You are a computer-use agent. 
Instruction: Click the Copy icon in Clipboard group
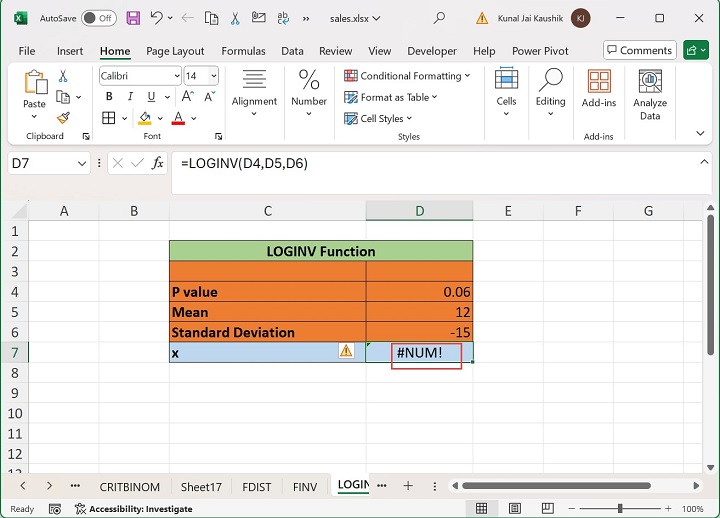tap(63, 97)
